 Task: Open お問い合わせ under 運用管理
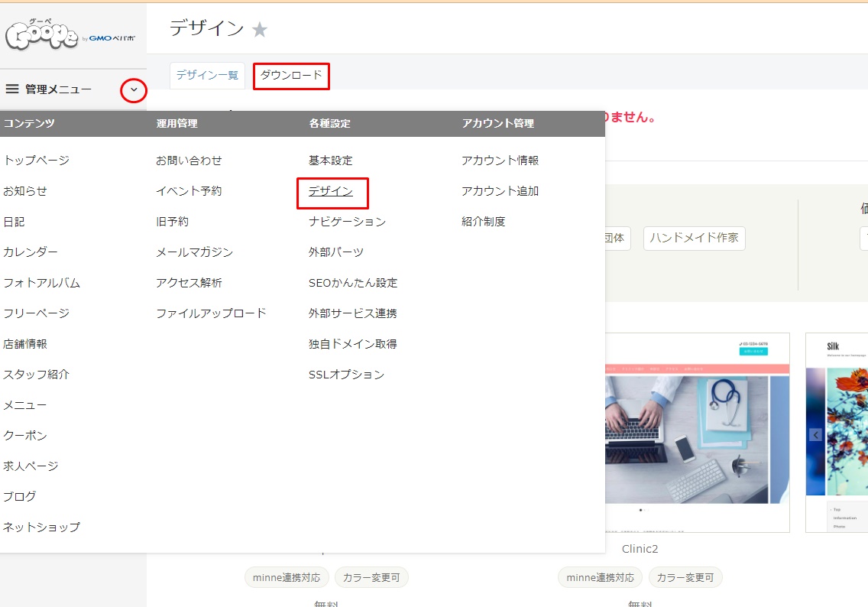coord(189,160)
